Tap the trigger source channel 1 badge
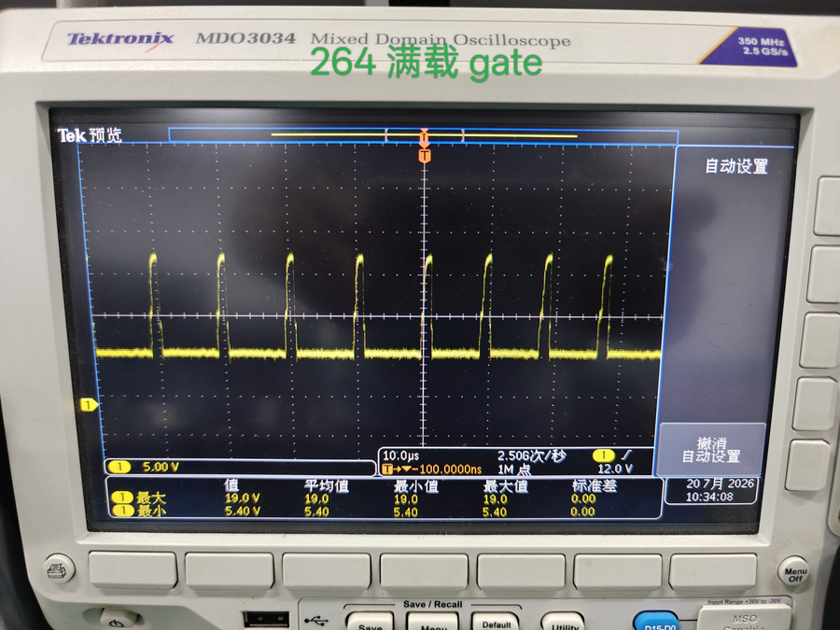 click(x=604, y=455)
